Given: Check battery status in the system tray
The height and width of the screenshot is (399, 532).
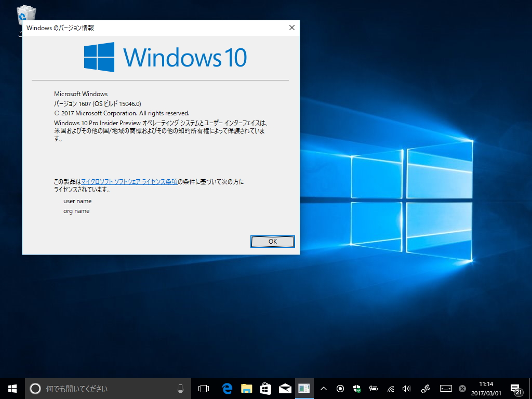Looking at the screenshot, I should coord(373,388).
